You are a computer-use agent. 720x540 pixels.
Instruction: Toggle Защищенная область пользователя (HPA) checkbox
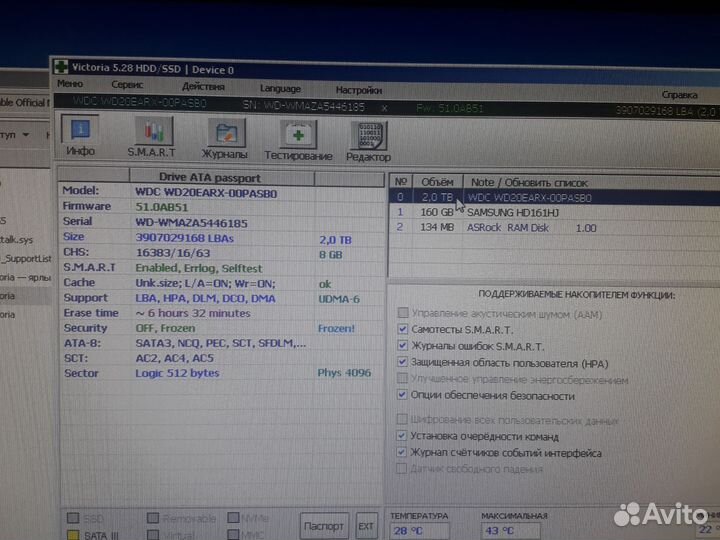[402, 361]
